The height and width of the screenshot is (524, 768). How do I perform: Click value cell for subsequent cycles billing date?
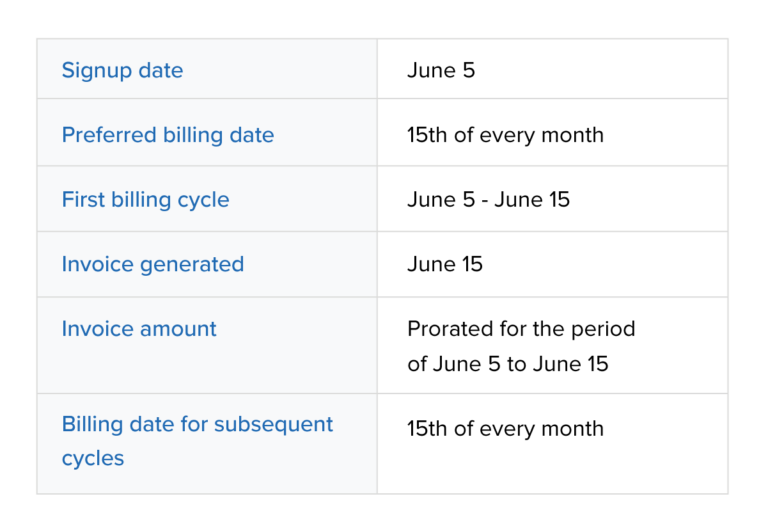(552, 443)
